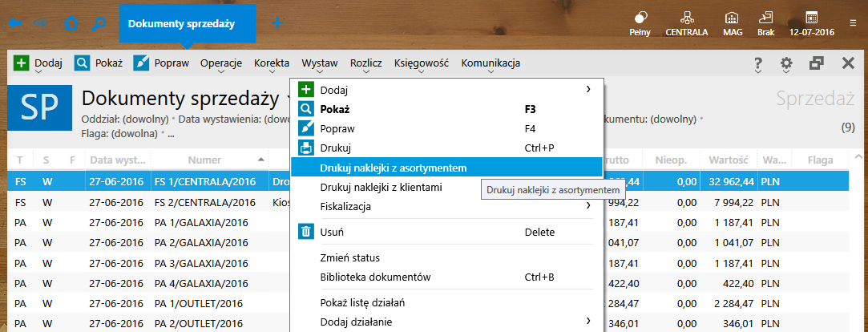Sort by the Numer column header
This screenshot has height=332, width=868.
pos(204,160)
